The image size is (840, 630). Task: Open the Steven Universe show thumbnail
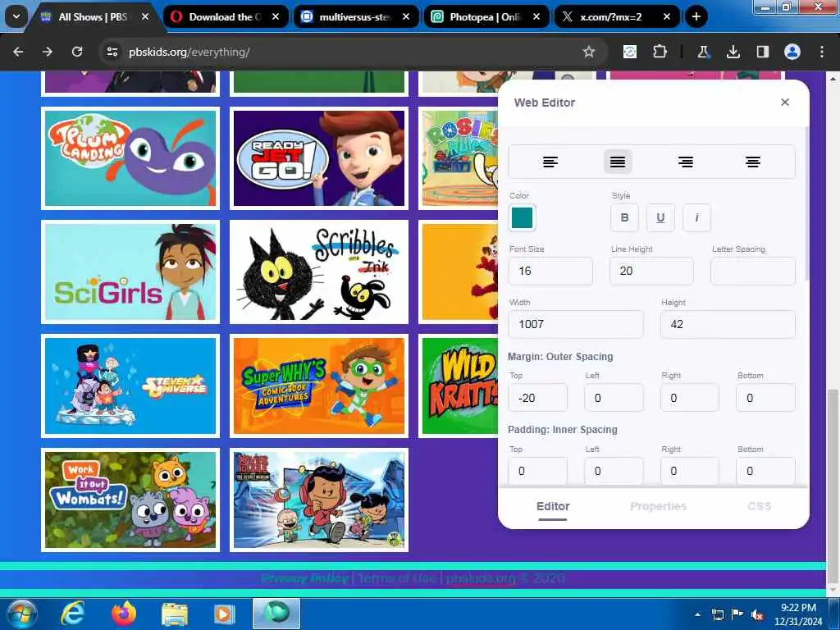coord(130,386)
